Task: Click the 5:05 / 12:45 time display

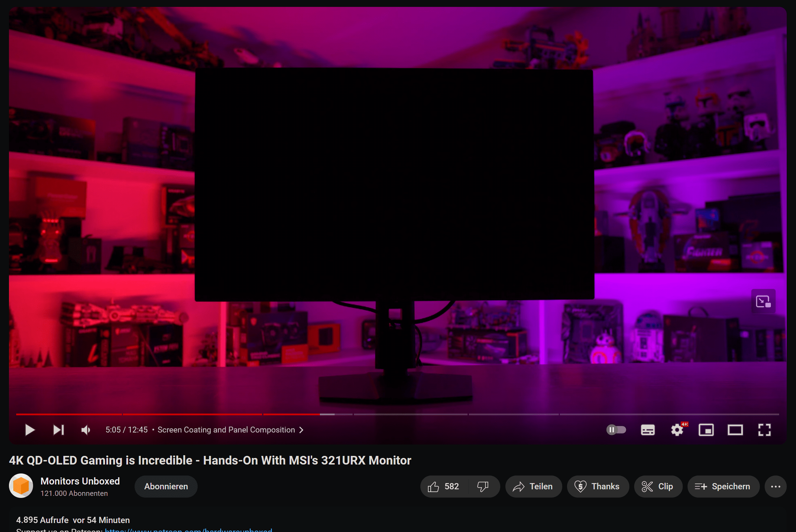Action: point(126,430)
